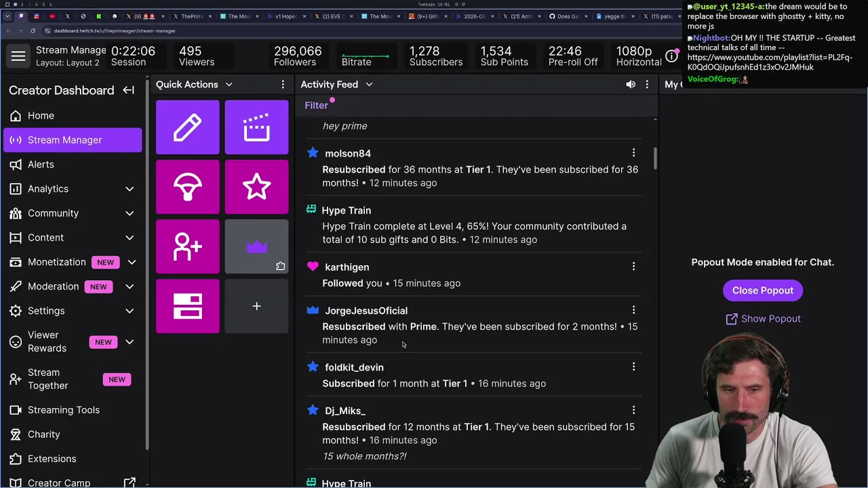
Task: Click the grey crown quick action tile
Action: (x=256, y=247)
